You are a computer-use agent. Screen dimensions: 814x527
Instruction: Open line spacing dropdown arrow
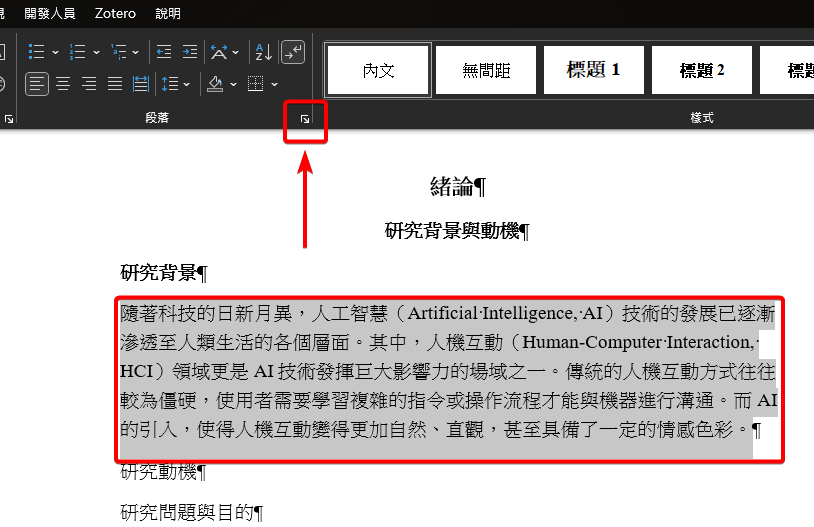[x=187, y=84]
